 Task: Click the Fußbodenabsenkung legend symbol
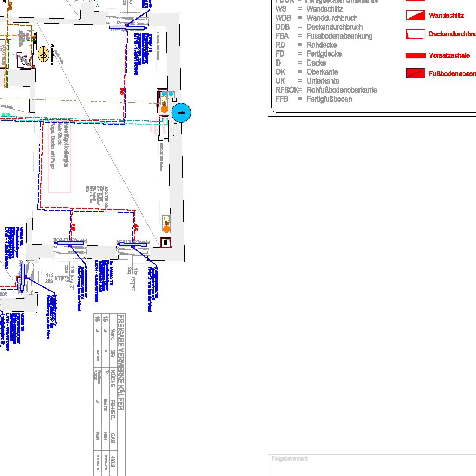[416, 73]
